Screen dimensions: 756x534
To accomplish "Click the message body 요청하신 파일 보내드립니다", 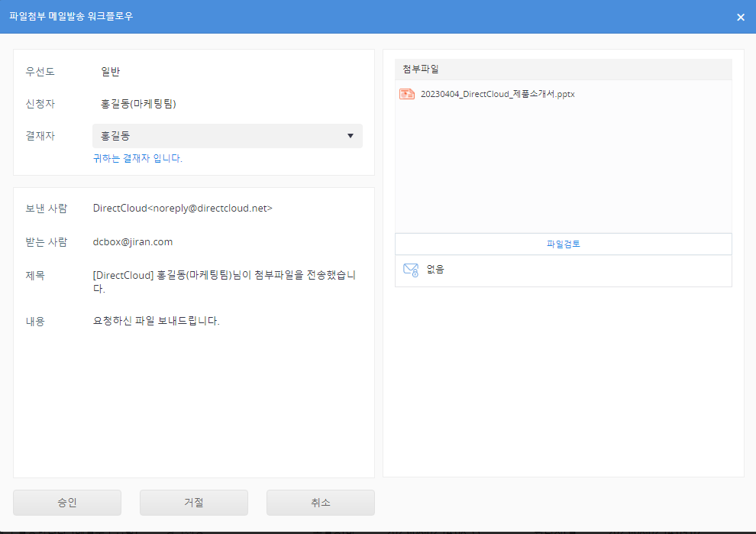I will point(156,321).
